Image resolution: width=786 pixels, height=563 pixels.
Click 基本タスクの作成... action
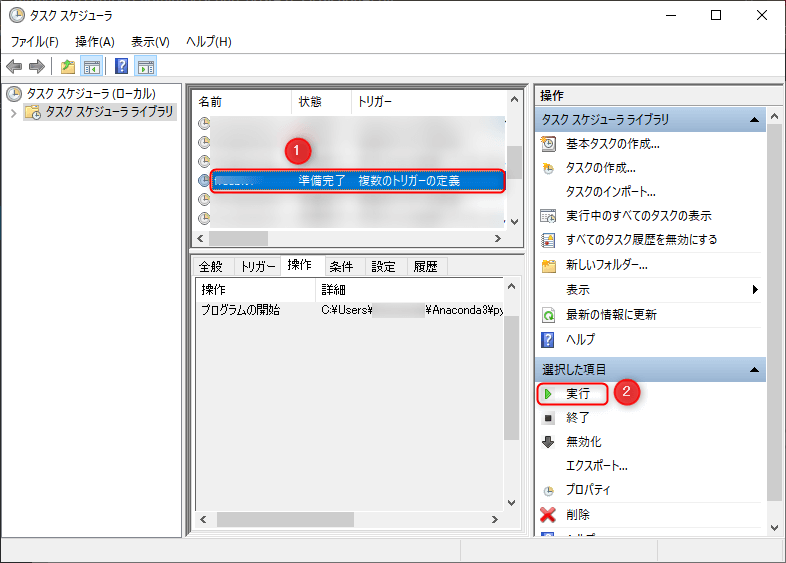click(613, 144)
